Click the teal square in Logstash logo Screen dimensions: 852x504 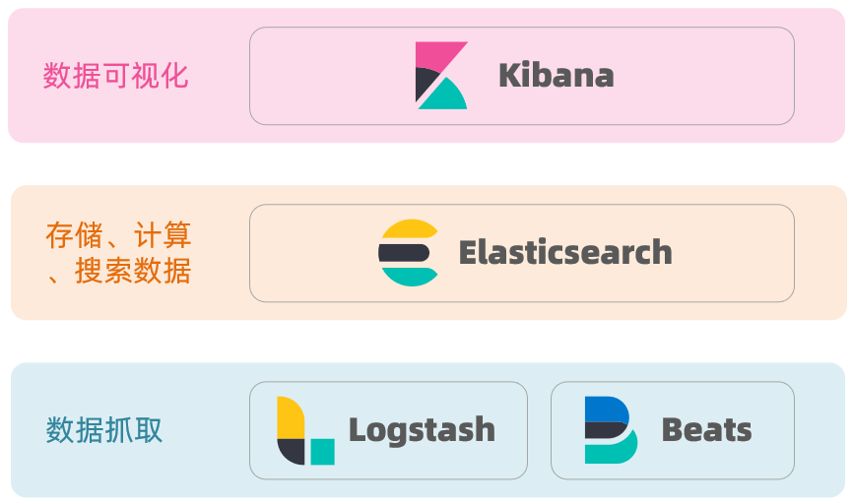point(322,452)
